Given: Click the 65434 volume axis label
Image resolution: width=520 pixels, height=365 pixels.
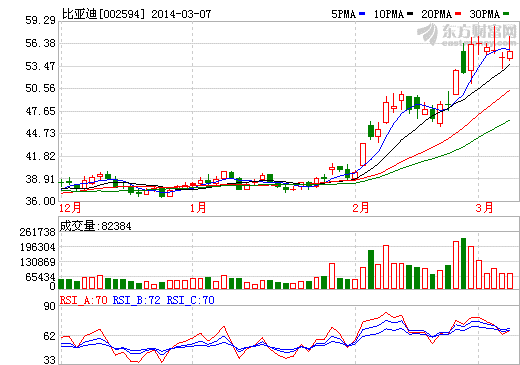Looking at the screenshot, I should pyautogui.click(x=40, y=277).
